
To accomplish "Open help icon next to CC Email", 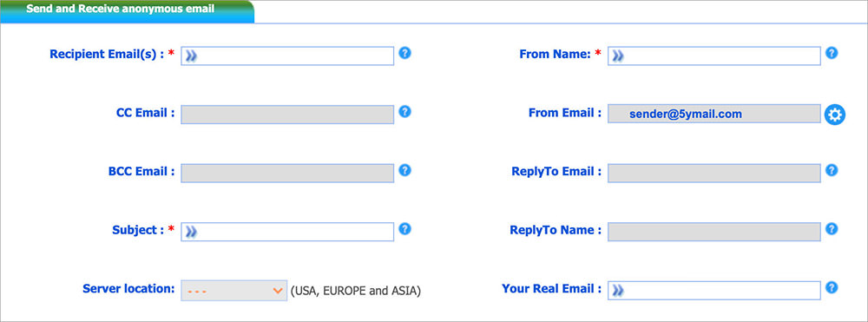I will click(x=405, y=111).
